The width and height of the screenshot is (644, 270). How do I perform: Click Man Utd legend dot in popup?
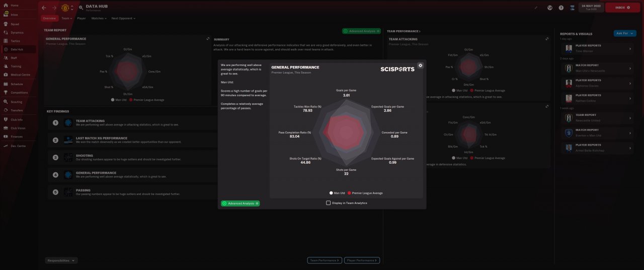coord(331,193)
